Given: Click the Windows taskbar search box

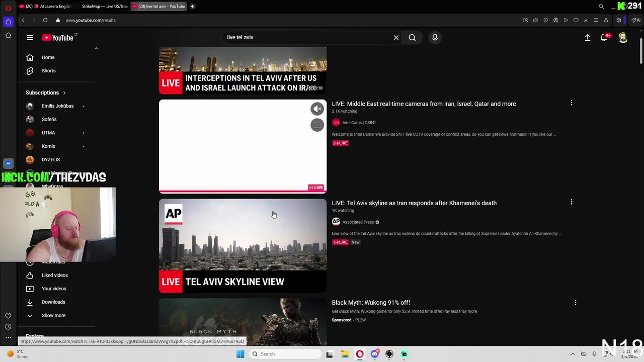Looking at the screenshot, I should 285,354.
